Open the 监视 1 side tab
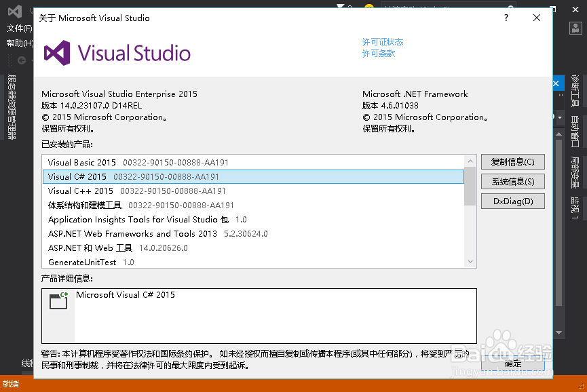This screenshot has width=587, height=392. (575, 208)
